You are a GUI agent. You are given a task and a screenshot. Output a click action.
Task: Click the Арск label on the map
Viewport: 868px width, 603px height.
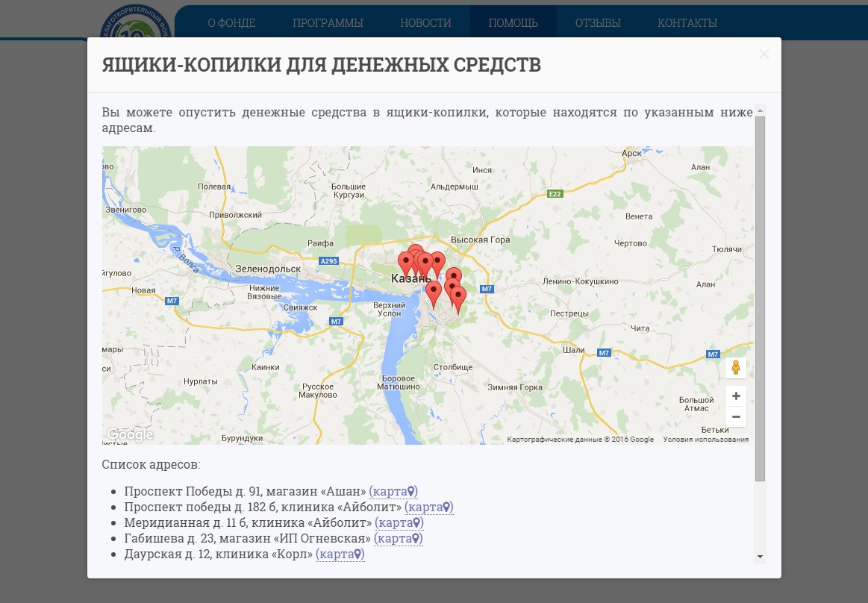coord(631,154)
